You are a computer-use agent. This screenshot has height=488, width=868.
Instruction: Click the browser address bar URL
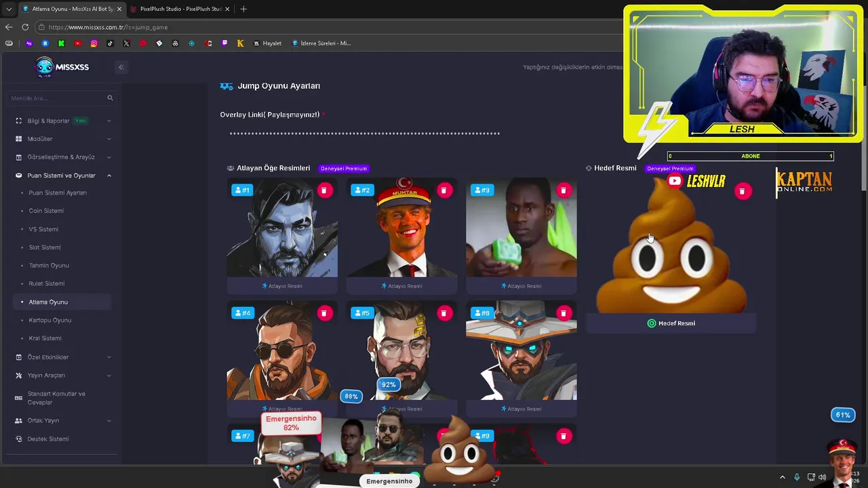tap(108, 27)
